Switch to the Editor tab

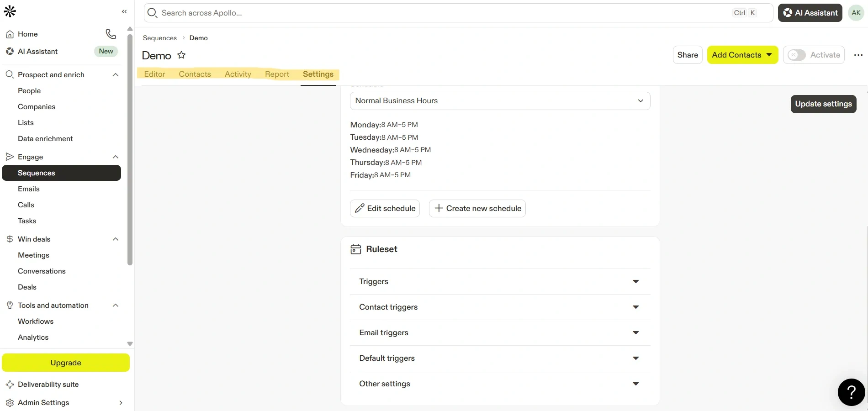point(154,74)
